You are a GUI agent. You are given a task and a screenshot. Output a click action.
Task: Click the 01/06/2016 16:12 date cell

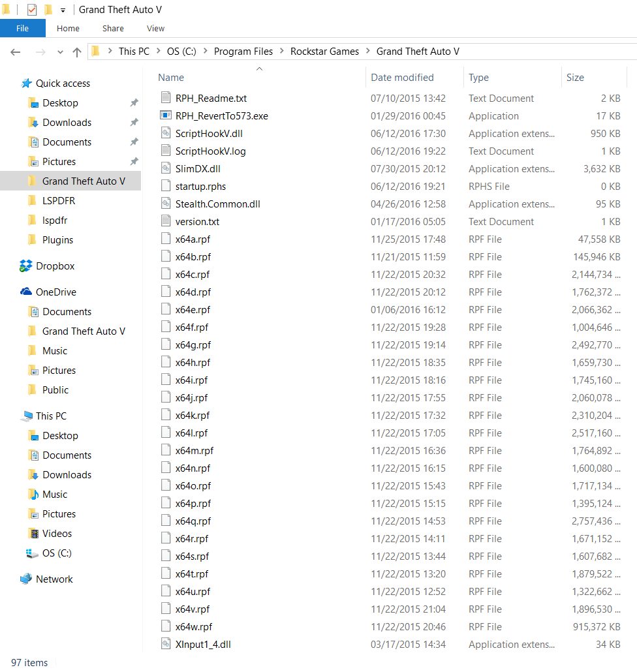coord(408,309)
